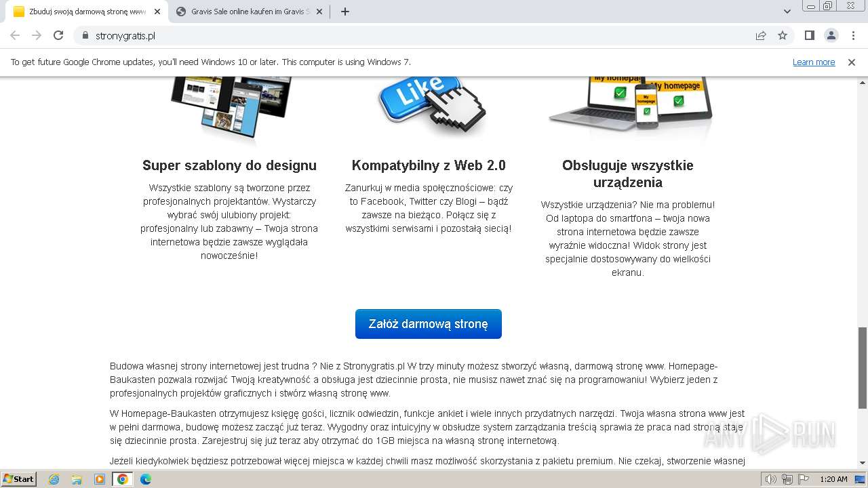Launch Microsoft Edge from the taskbar
868x488 pixels.
point(146,479)
